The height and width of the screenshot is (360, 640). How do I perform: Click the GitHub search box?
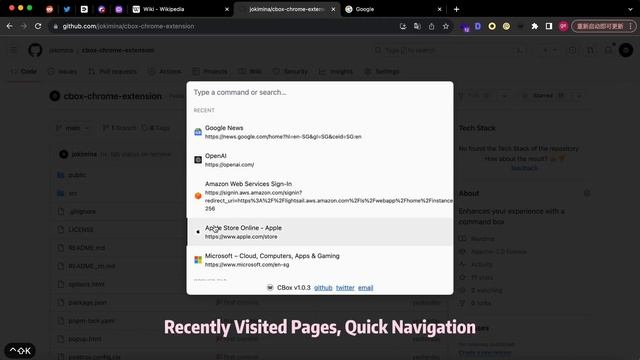click(x=449, y=50)
